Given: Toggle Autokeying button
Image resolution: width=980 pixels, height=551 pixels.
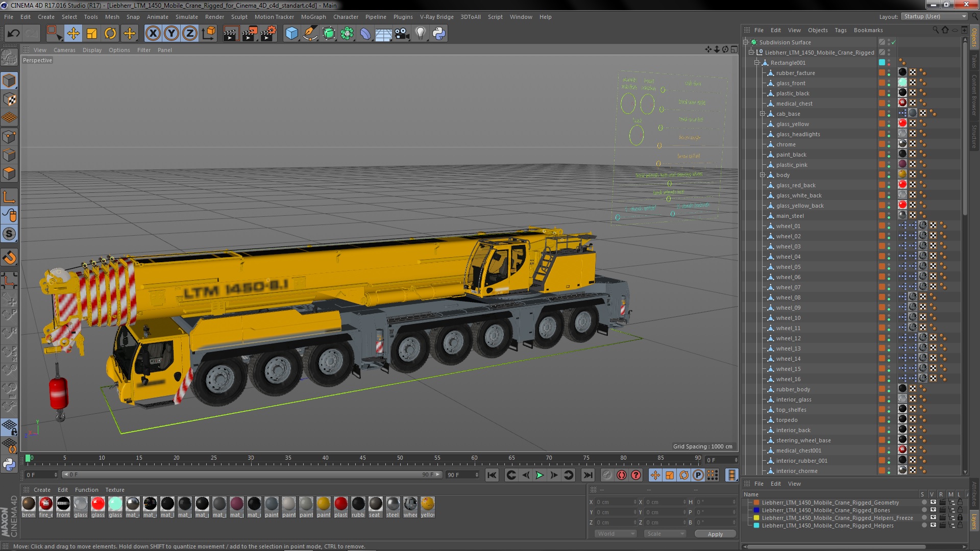Looking at the screenshot, I should point(622,475).
